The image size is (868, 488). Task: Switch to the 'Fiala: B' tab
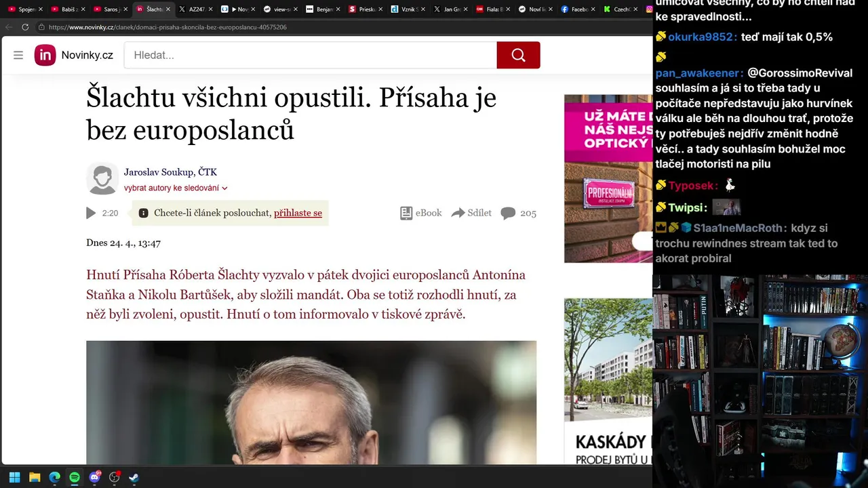pos(494,9)
